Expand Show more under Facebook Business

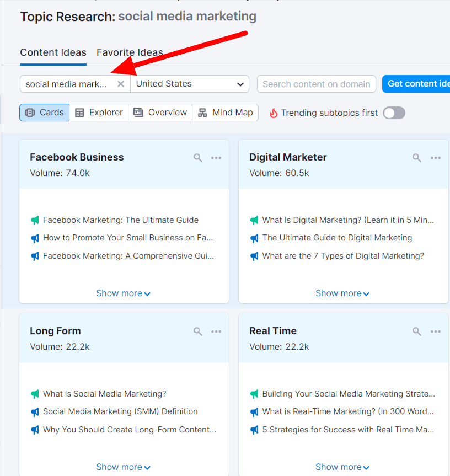pyautogui.click(x=123, y=293)
